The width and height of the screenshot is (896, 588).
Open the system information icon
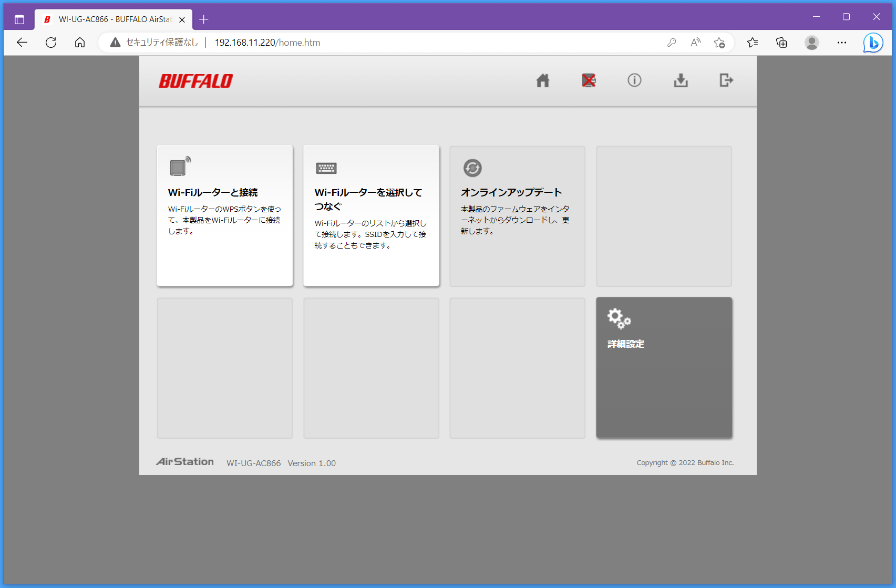(x=634, y=80)
